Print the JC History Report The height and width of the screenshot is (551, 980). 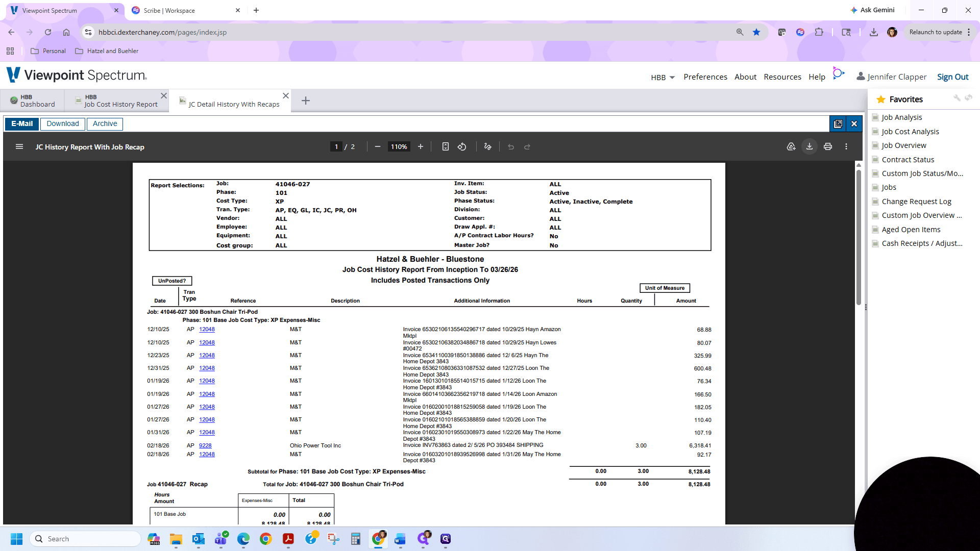[828, 147]
